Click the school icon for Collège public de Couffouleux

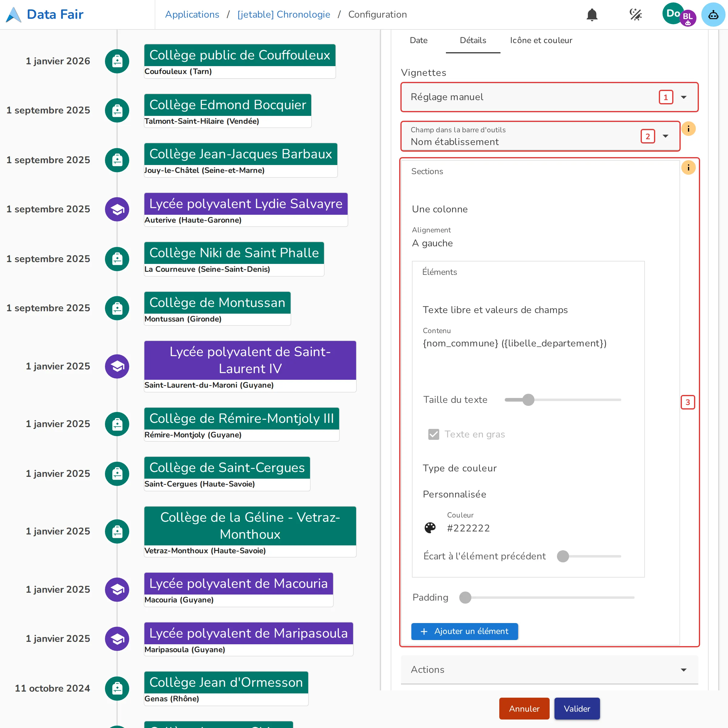click(117, 61)
